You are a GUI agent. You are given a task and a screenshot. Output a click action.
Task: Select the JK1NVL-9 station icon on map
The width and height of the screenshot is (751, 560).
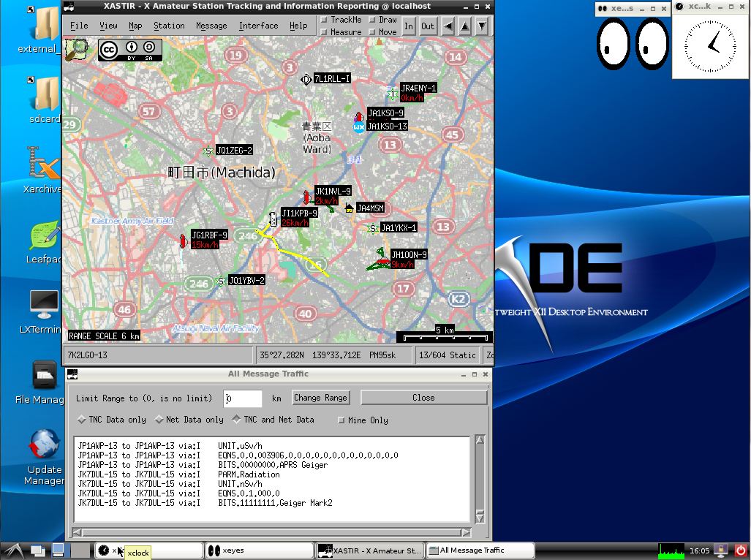coord(307,196)
